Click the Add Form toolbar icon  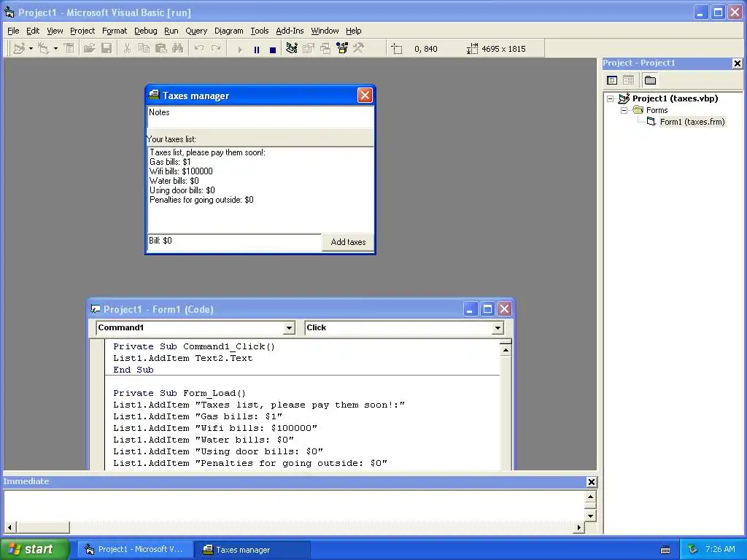(x=43, y=48)
